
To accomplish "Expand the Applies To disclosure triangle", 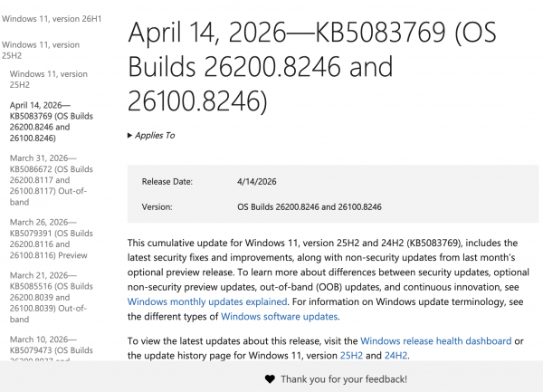I will click(131, 135).
